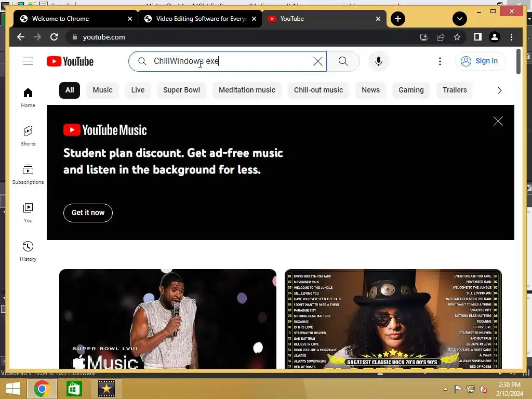Viewport: 532px width, 399px height.
Task: Show hidden system tray icons
Action: [445, 389]
